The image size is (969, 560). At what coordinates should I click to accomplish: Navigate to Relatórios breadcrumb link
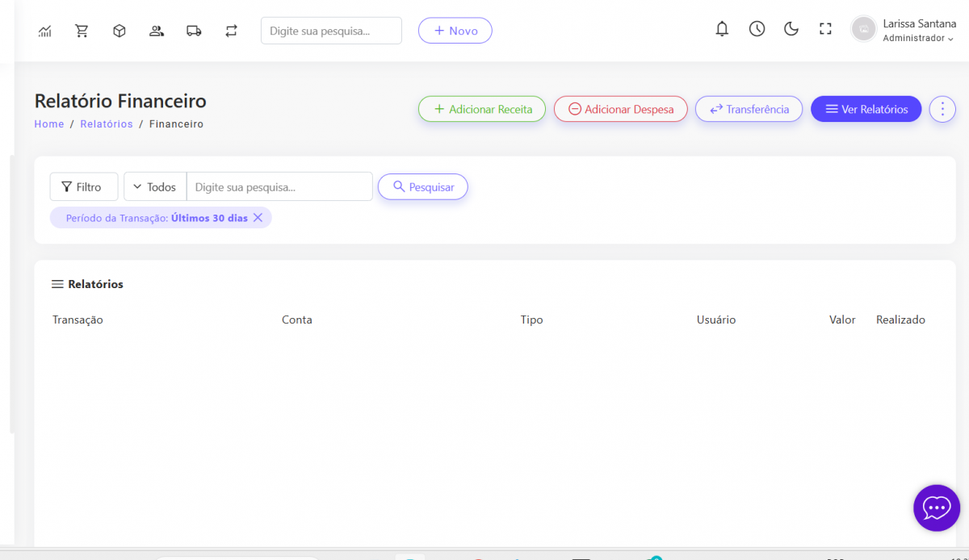point(107,124)
